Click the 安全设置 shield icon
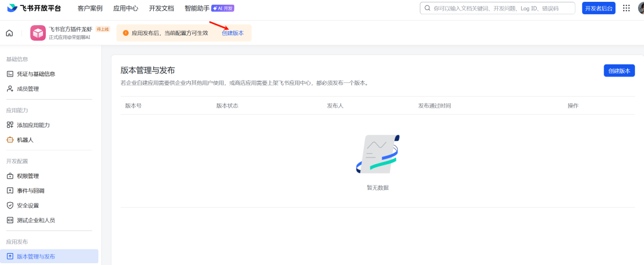 [10, 205]
